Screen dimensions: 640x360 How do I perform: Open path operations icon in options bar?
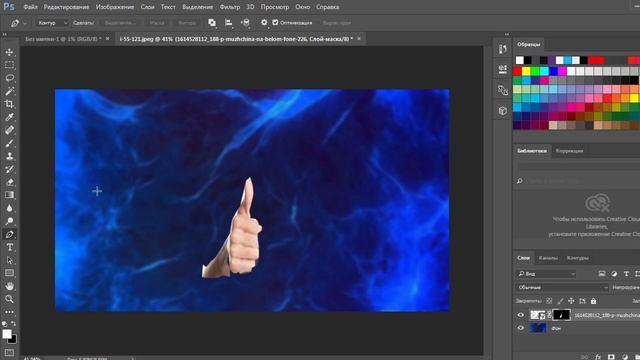(x=212, y=23)
